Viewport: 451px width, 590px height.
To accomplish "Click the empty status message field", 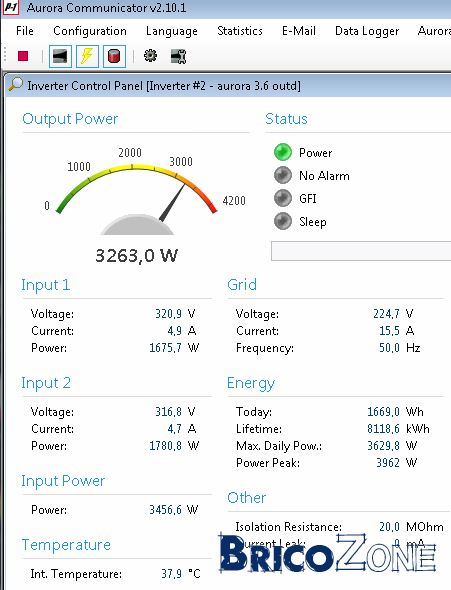I will pyautogui.click(x=361, y=251).
